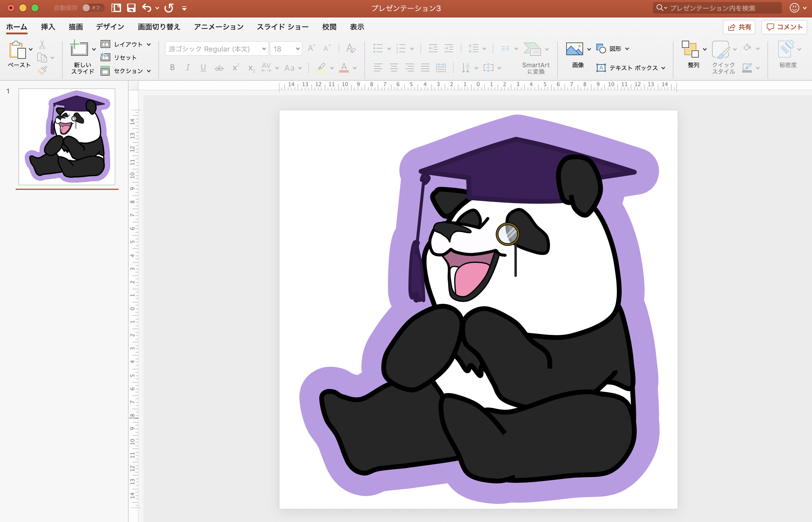Image resolution: width=812 pixels, height=522 pixels.
Task: Switch to the デザイン tab
Action: [x=110, y=27]
